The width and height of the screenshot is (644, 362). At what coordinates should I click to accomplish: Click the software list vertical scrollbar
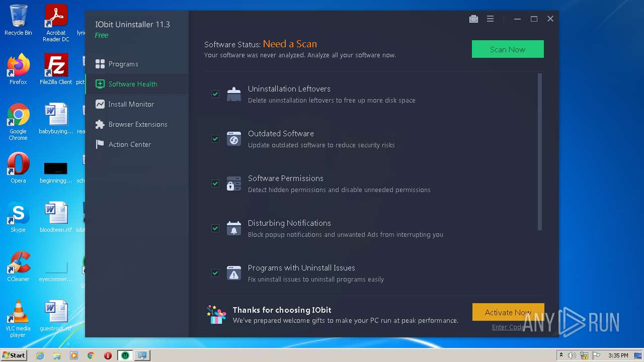coord(540,152)
